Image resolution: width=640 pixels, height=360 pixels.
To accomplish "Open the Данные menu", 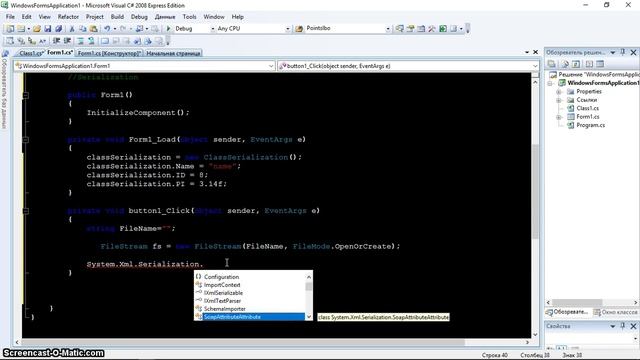I will (165, 17).
